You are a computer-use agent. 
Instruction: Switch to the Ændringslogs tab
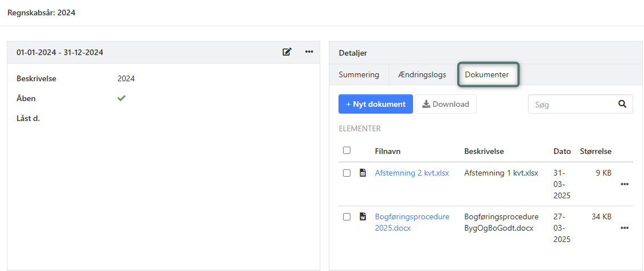tap(422, 74)
